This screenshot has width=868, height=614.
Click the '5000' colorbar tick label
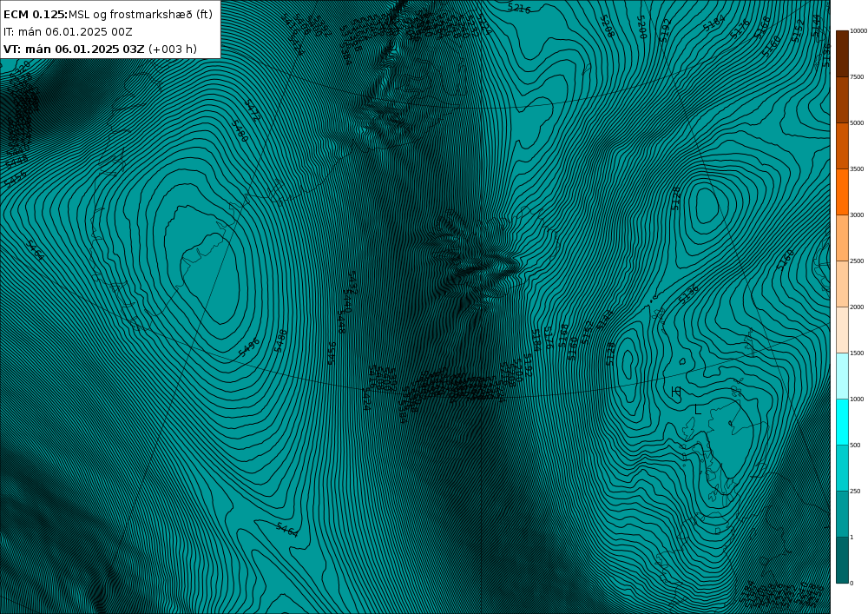click(857, 123)
